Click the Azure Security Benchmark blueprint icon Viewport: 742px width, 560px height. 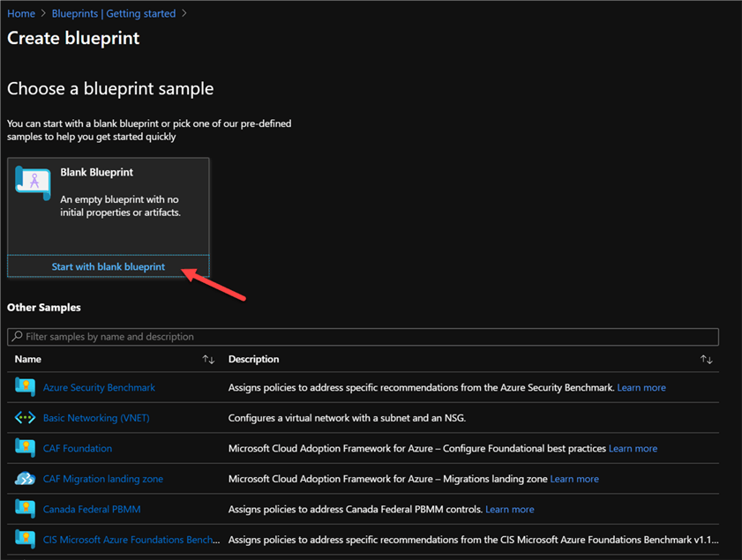[25, 387]
